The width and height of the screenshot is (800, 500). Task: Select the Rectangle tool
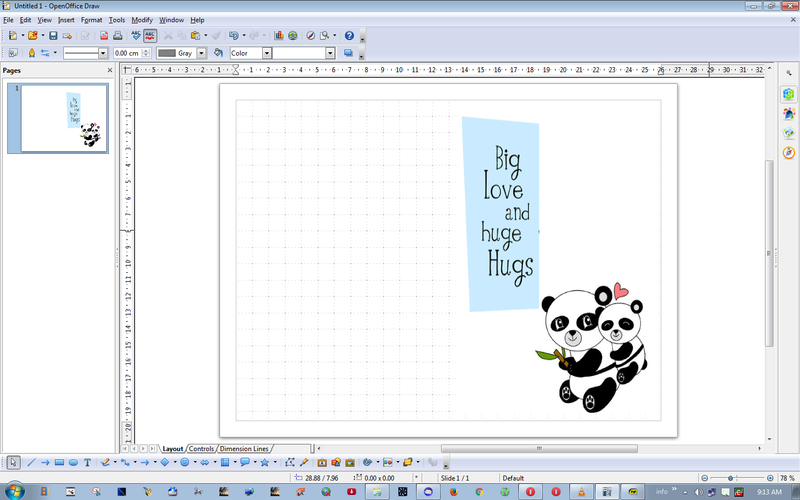coord(59,462)
